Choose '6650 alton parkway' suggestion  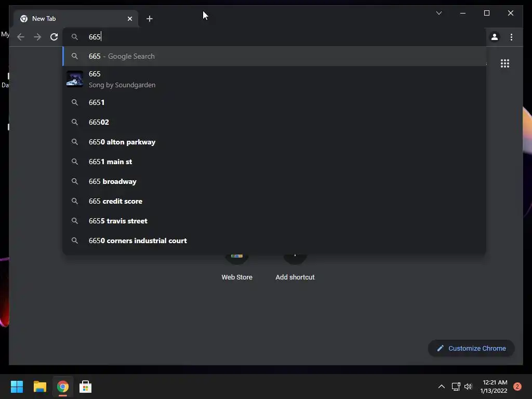click(274, 142)
